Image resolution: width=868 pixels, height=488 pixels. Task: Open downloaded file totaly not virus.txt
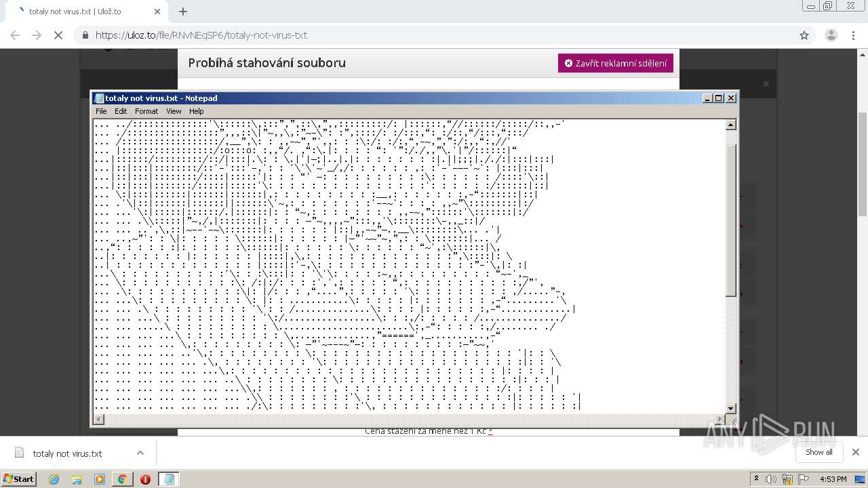point(67,453)
